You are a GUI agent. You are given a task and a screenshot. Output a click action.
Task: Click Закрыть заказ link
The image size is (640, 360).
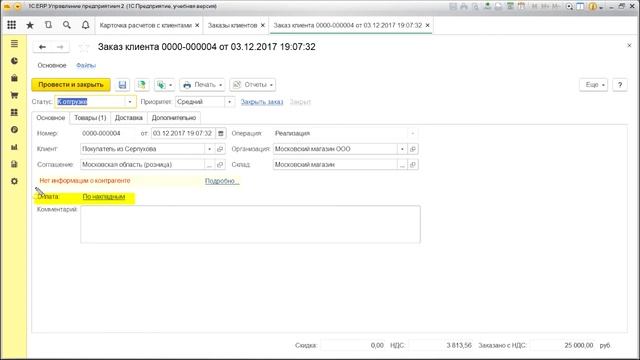(262, 102)
